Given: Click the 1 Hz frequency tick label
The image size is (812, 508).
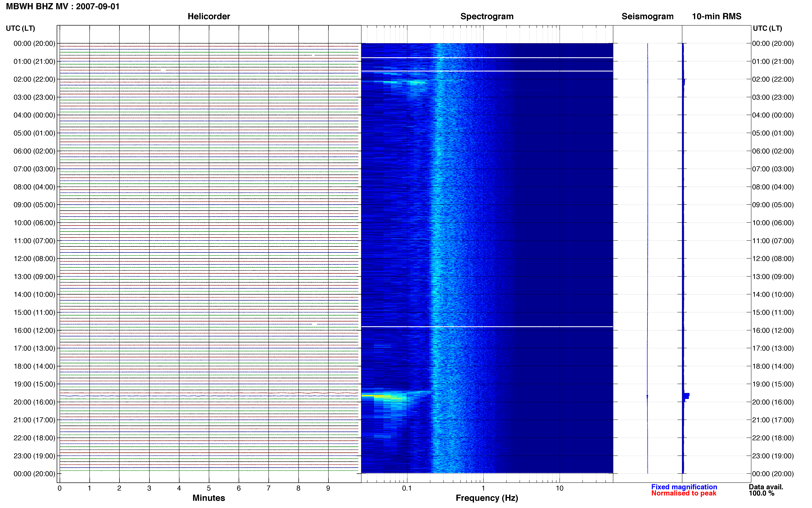Looking at the screenshot, I should coord(483,488).
